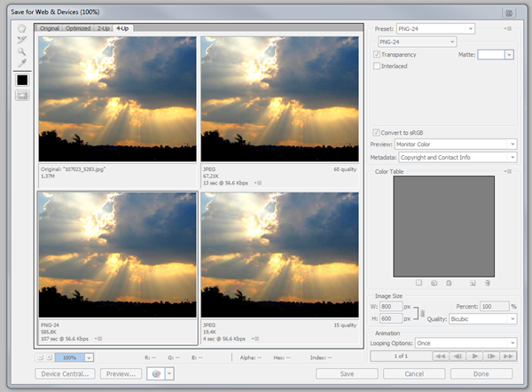532x392 pixels.
Task: Click the delete color trash icon
Action: click(x=488, y=283)
